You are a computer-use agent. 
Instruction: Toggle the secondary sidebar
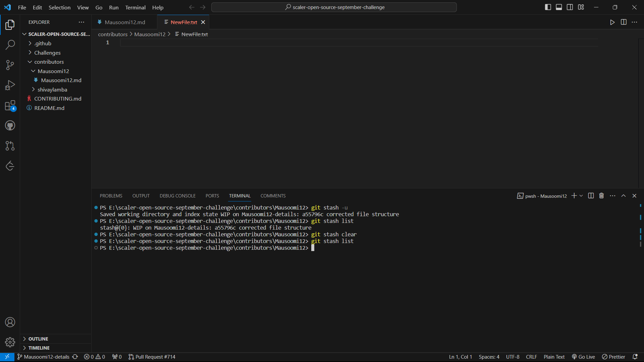[570, 7]
